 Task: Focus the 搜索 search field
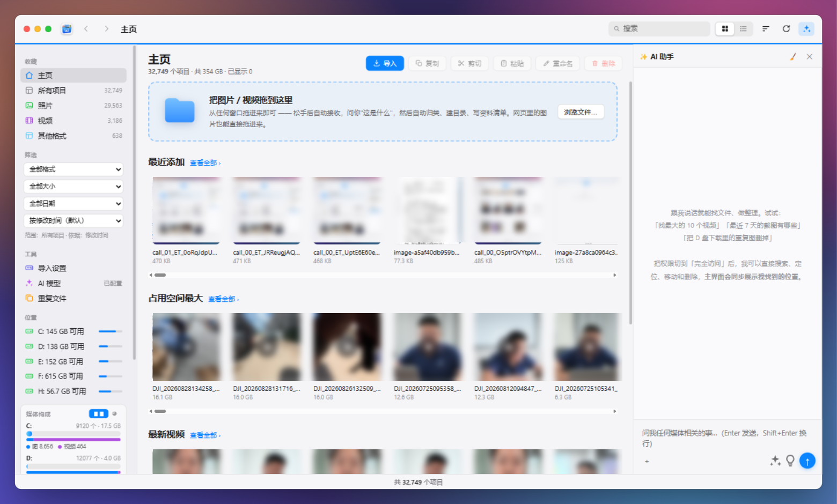(659, 29)
